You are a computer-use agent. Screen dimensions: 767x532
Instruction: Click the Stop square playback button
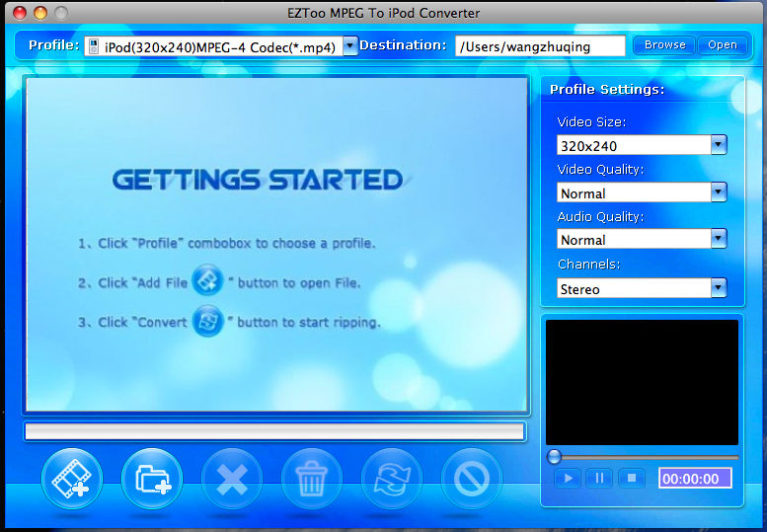[632, 478]
